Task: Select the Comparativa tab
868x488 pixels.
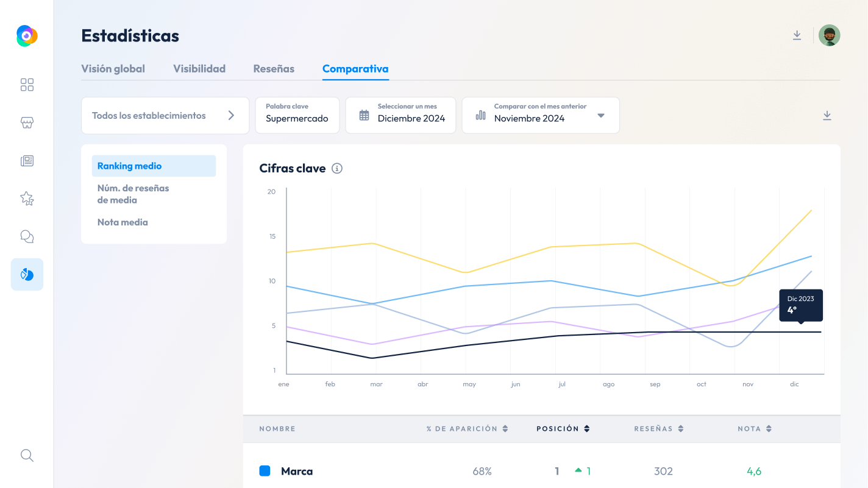Action: point(355,69)
